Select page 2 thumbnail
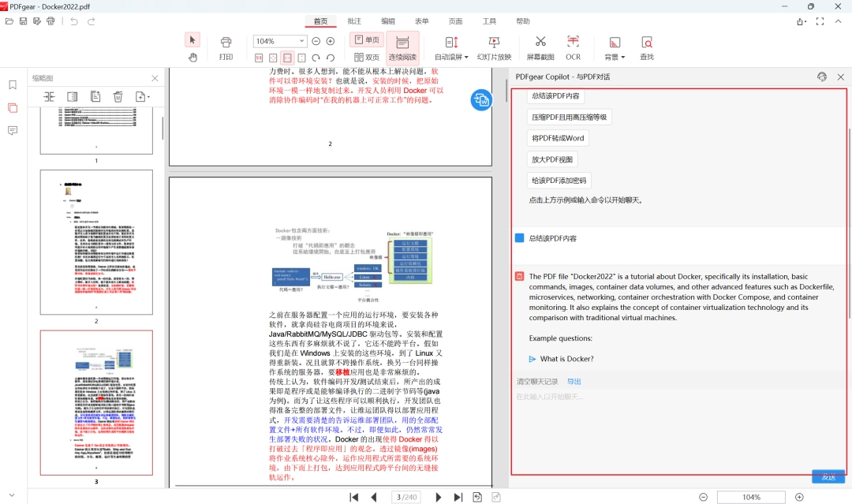This screenshot has height=504, width=852. coord(96,242)
